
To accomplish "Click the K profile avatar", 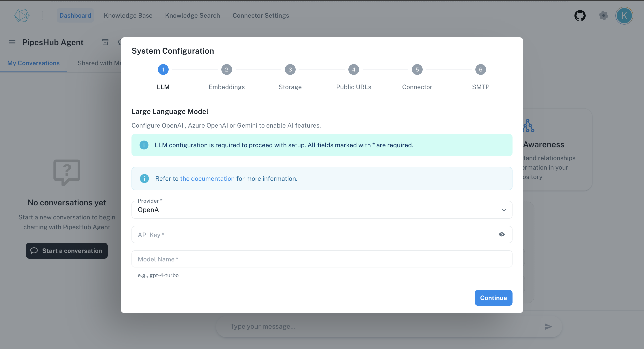I will (x=624, y=15).
